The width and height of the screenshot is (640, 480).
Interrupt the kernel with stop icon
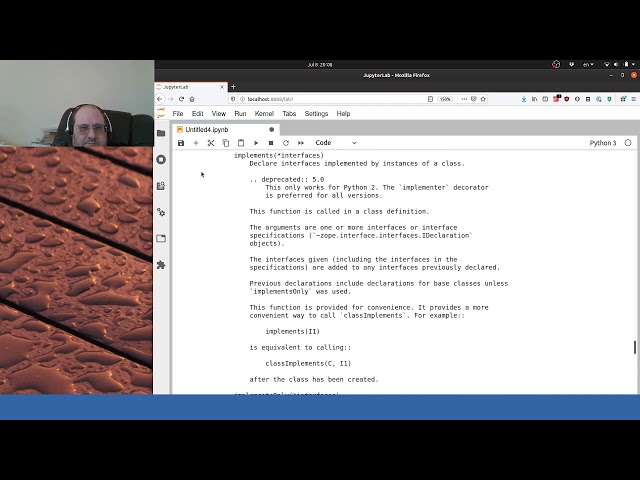click(271, 143)
